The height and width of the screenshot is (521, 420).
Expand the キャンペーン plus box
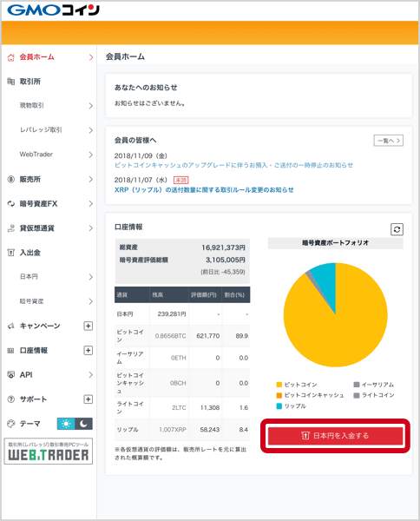88,326
